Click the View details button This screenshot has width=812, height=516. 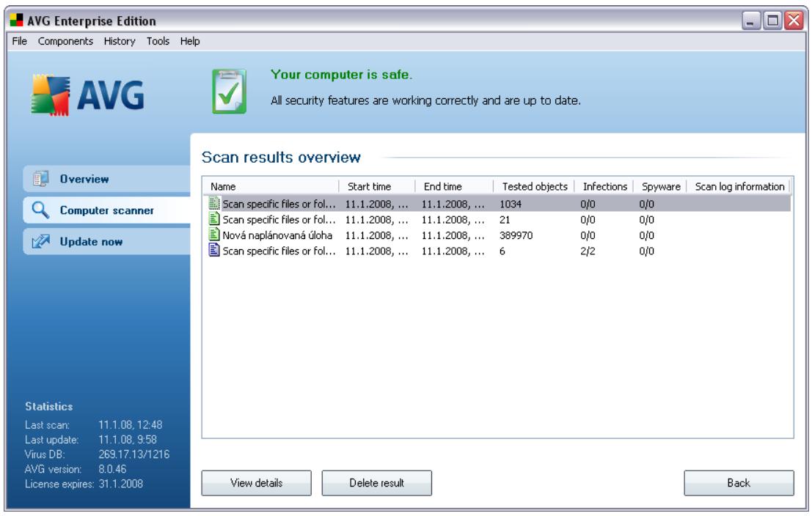click(256, 483)
